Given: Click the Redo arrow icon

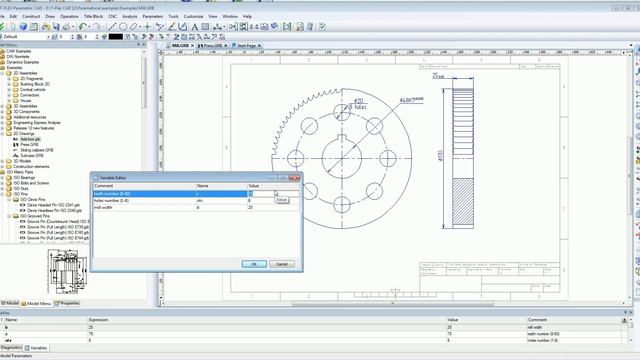Looking at the screenshot, I should [x=96, y=27].
